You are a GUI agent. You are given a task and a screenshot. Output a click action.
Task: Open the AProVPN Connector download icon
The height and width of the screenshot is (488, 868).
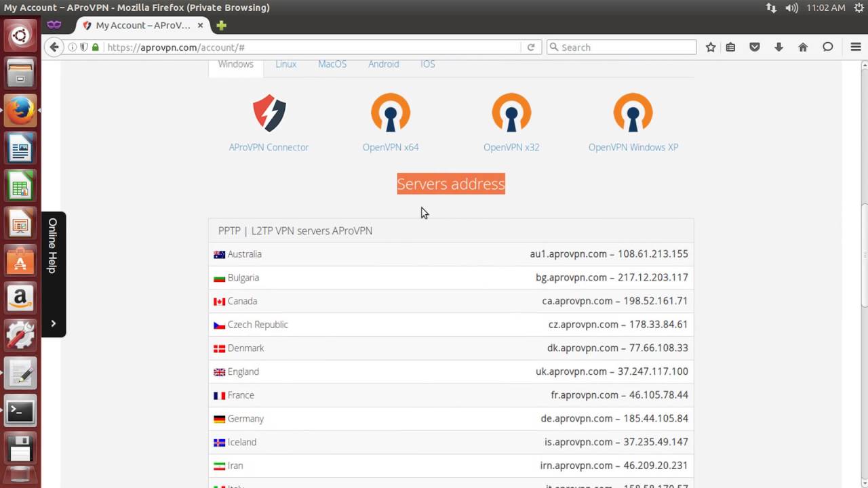pyautogui.click(x=269, y=113)
